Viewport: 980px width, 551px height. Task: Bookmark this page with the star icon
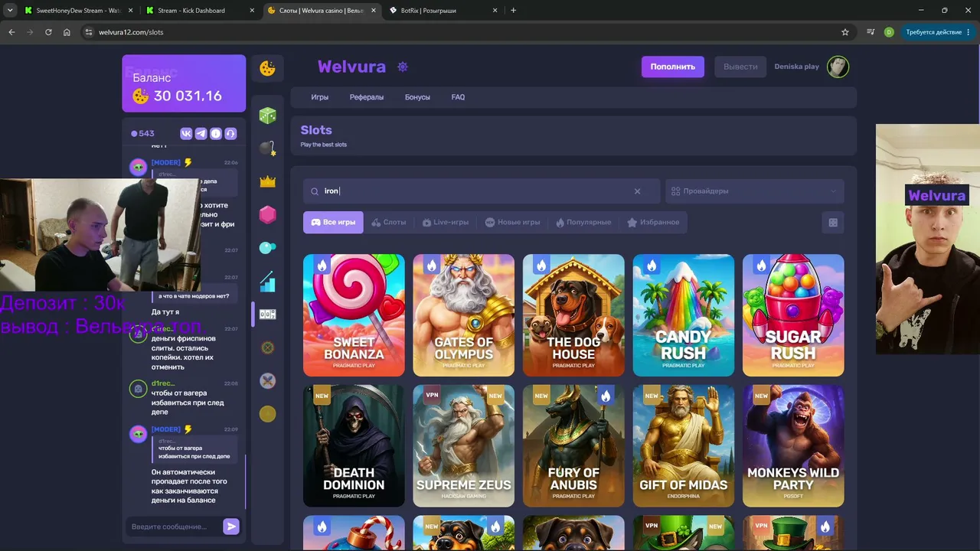pos(845,32)
